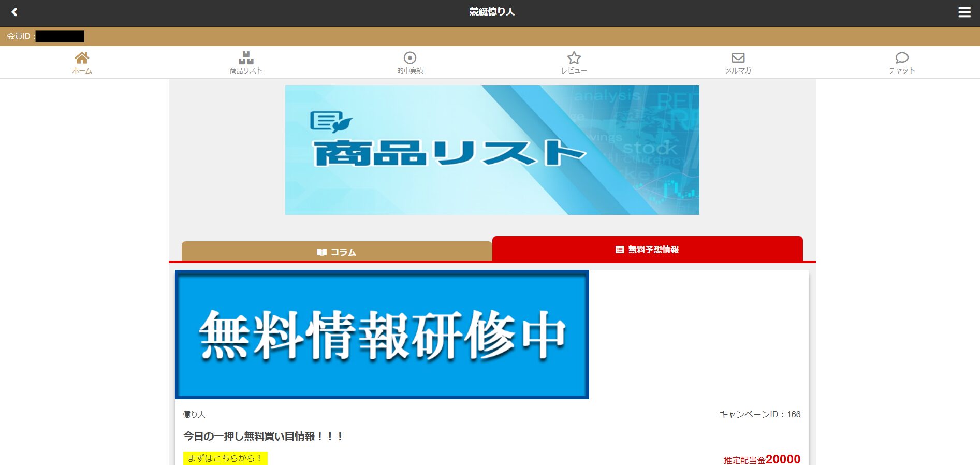Click the yellow まずはこちらから！ label
The height and width of the screenshot is (465, 980).
[x=225, y=458]
